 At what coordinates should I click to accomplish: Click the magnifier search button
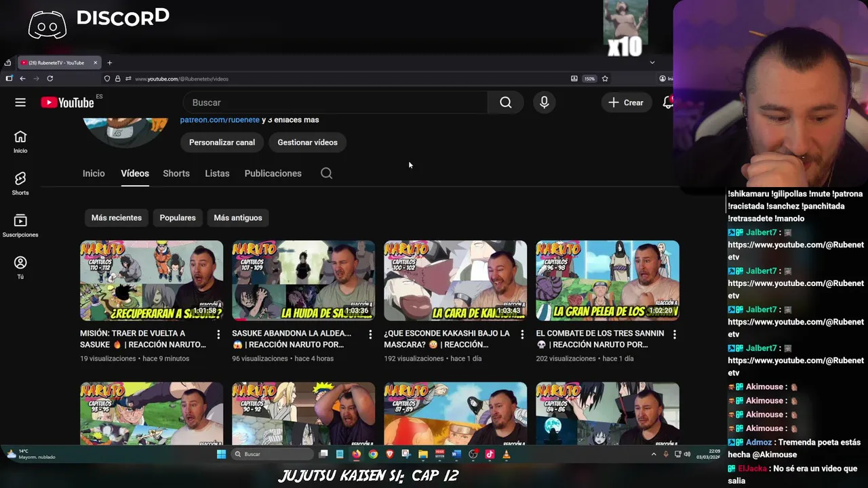(x=506, y=102)
